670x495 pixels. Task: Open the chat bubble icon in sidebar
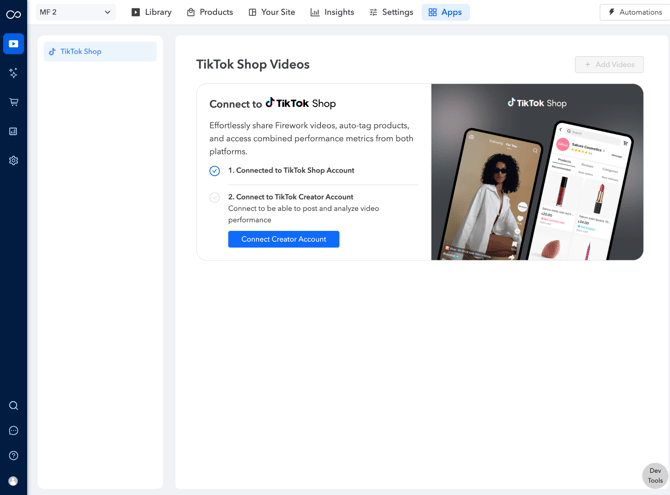pyautogui.click(x=13, y=431)
